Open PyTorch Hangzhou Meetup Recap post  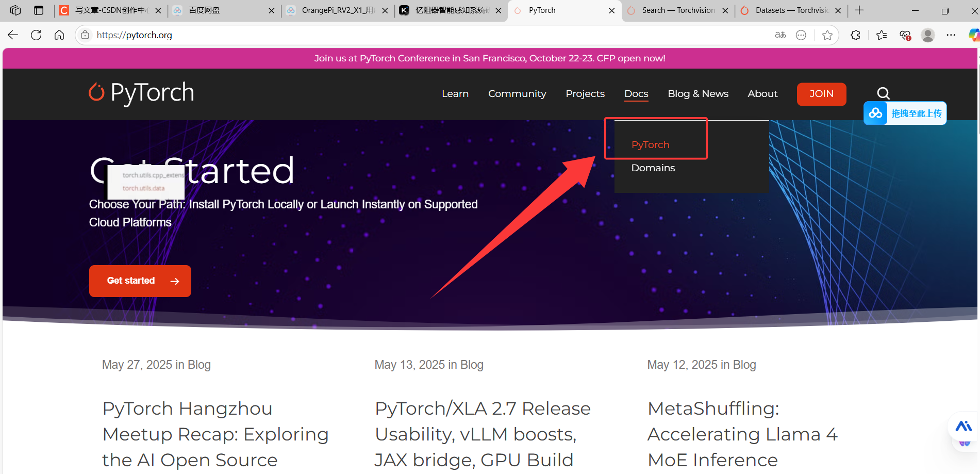coord(215,434)
